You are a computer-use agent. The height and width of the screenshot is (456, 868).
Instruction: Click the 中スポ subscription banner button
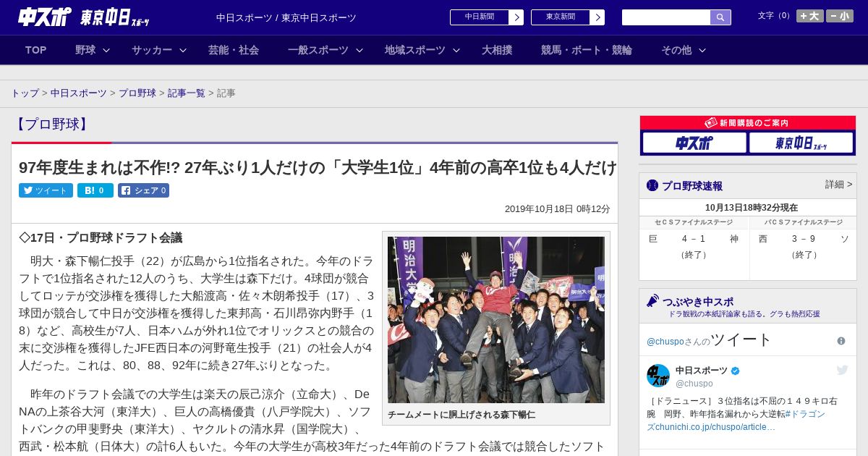(x=694, y=143)
